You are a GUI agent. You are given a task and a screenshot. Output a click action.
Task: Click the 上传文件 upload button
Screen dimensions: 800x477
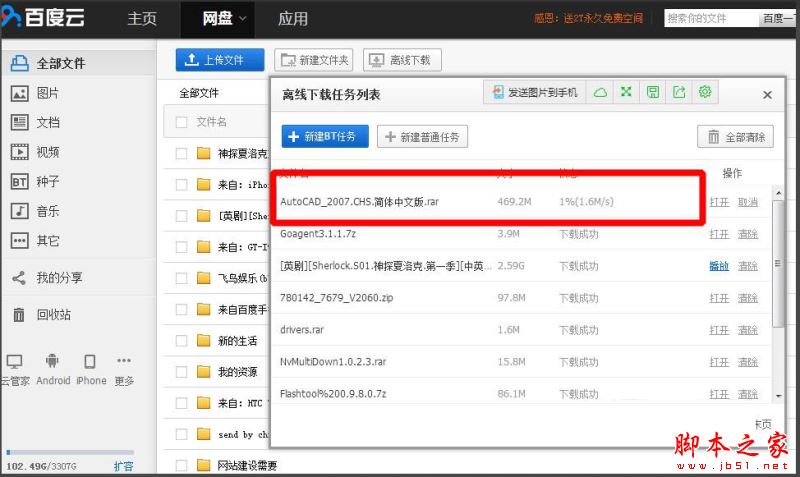point(220,60)
